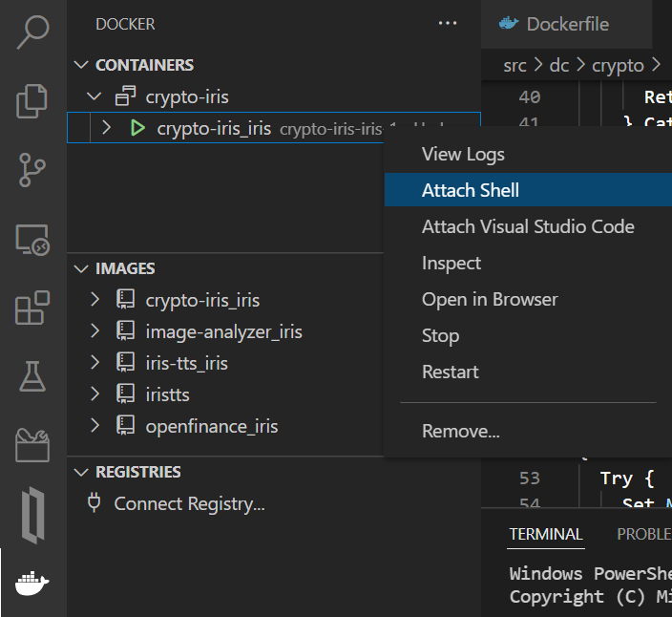
Task: Choose Open in Browser menu entry
Action: [x=528, y=299]
